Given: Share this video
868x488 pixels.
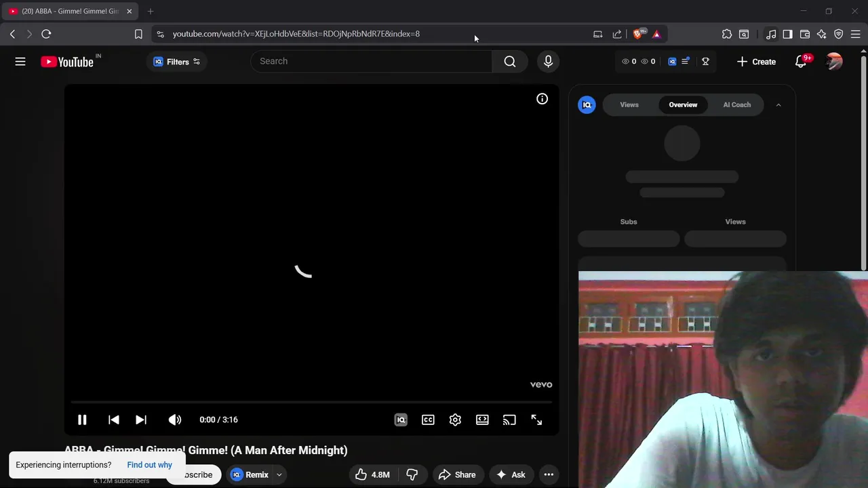Looking at the screenshot, I should (x=457, y=474).
